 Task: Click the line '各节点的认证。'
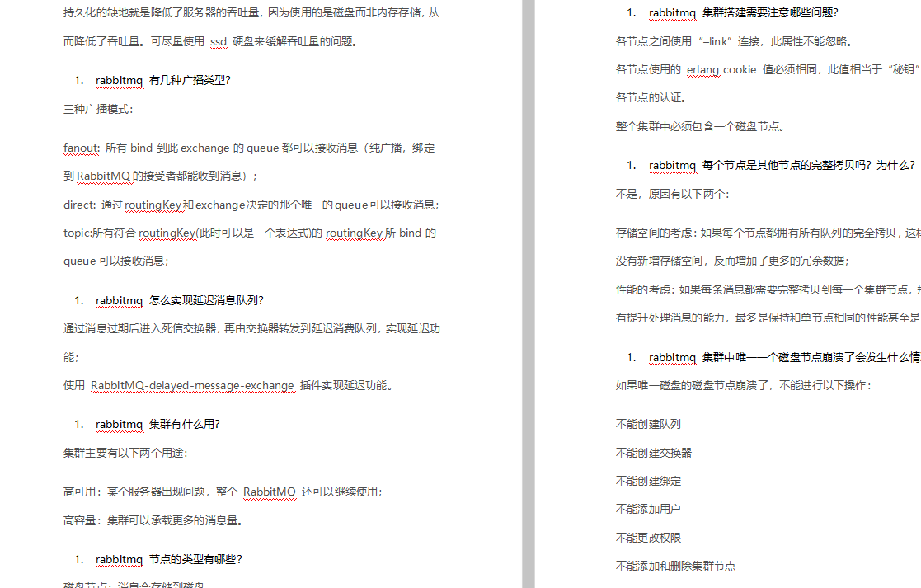[x=651, y=97]
